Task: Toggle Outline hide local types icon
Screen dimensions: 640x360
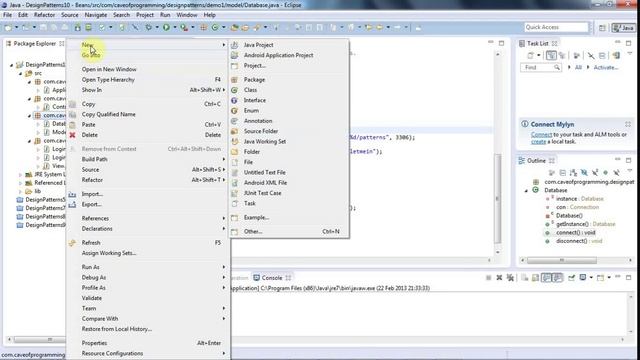Action: 616,173
